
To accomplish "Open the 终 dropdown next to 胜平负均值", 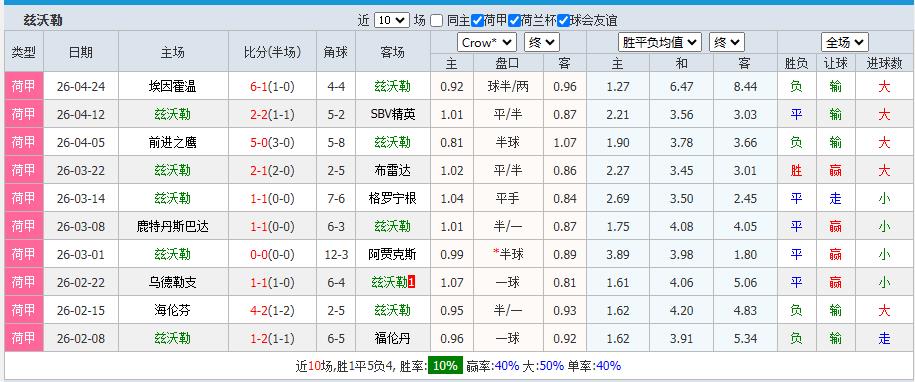I will [x=727, y=43].
